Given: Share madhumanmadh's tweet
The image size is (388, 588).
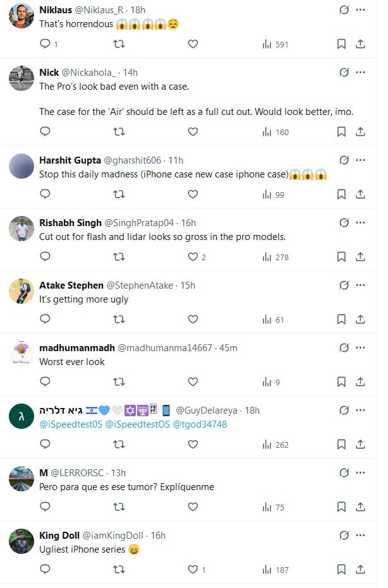Looking at the screenshot, I should [x=360, y=382].
